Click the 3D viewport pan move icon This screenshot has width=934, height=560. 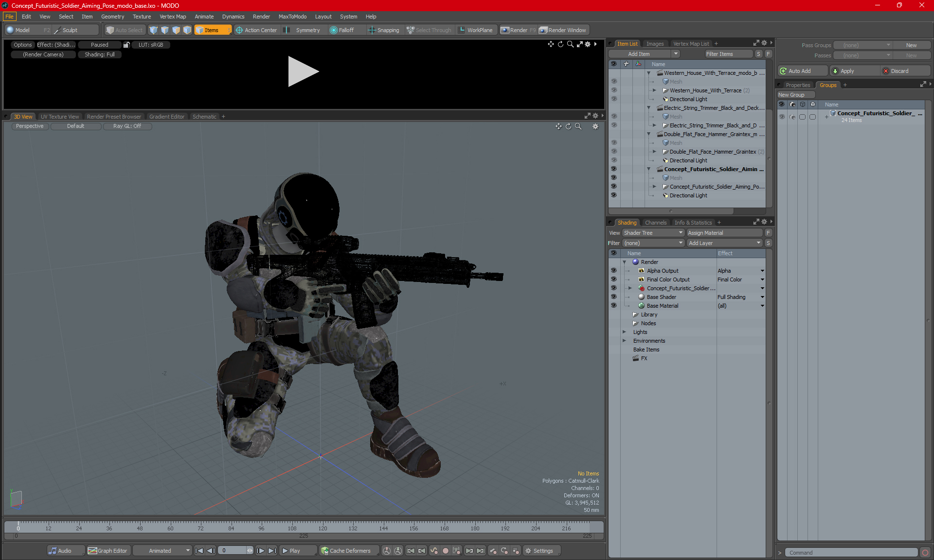coord(558,126)
